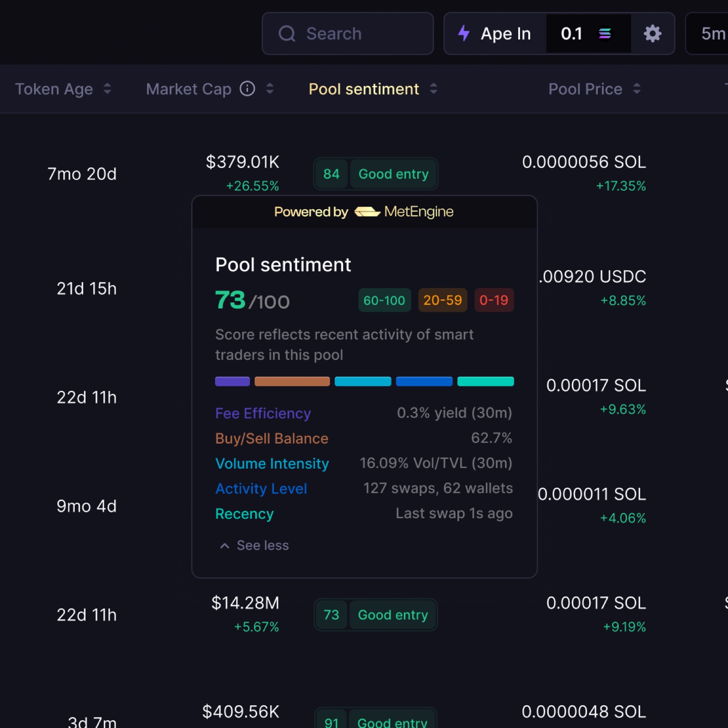Click the red 0-19 score range chip
728x728 pixels.
pos(494,300)
